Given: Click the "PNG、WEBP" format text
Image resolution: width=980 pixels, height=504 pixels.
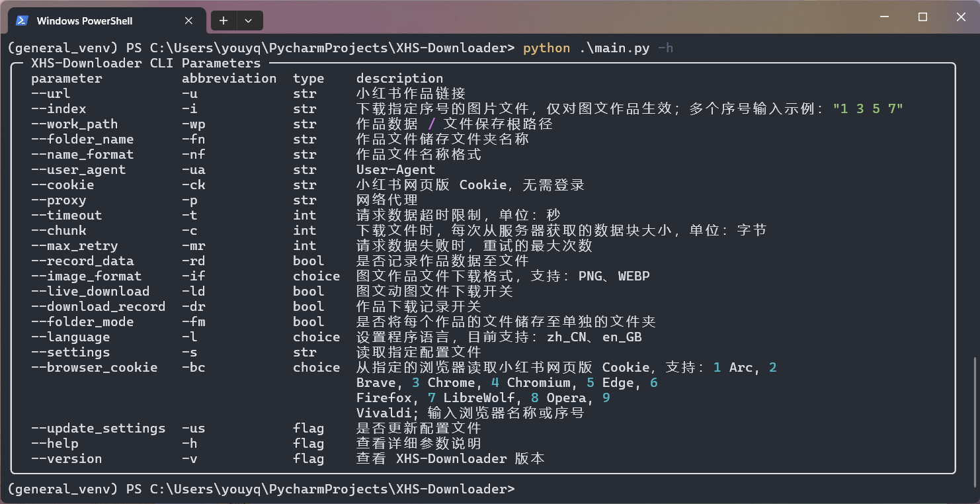Looking at the screenshot, I should point(614,276).
